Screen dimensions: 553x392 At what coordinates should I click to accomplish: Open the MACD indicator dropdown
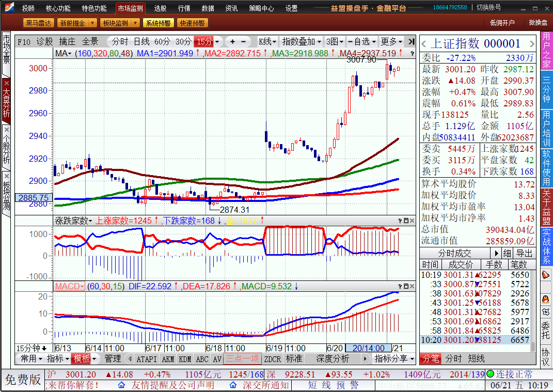click(69, 286)
